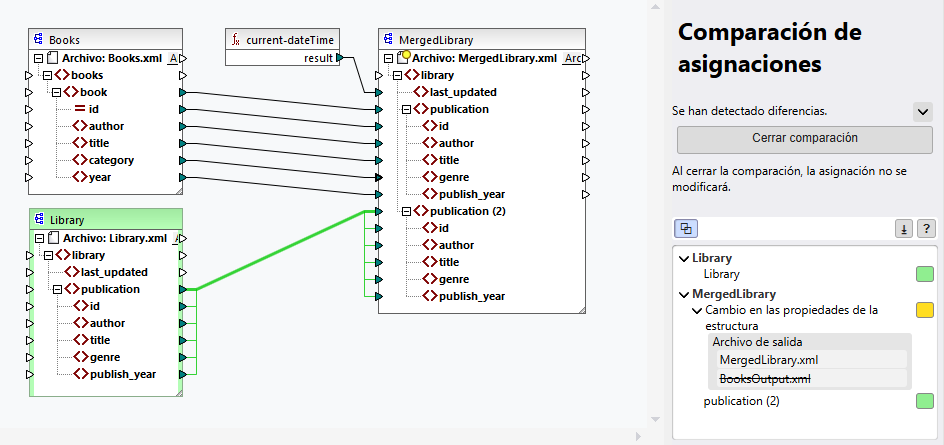Collapse the book node in Books component
The height and width of the screenshot is (445, 944).
tap(56, 92)
